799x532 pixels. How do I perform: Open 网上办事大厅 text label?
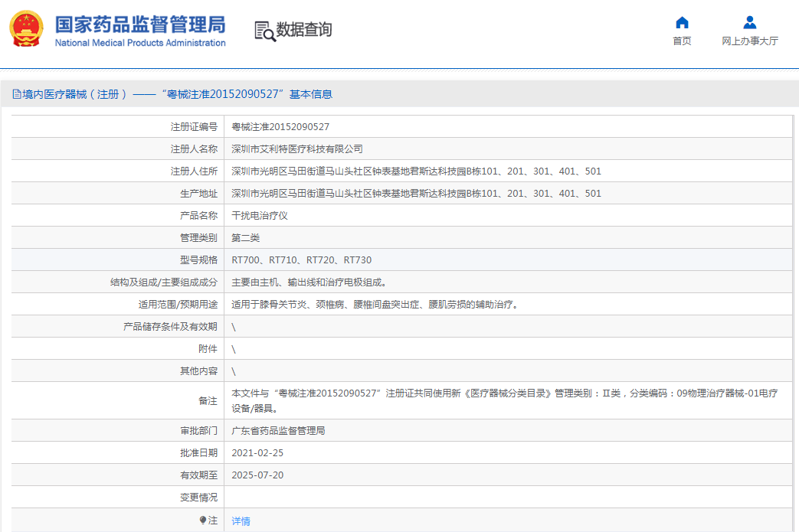[x=749, y=41]
